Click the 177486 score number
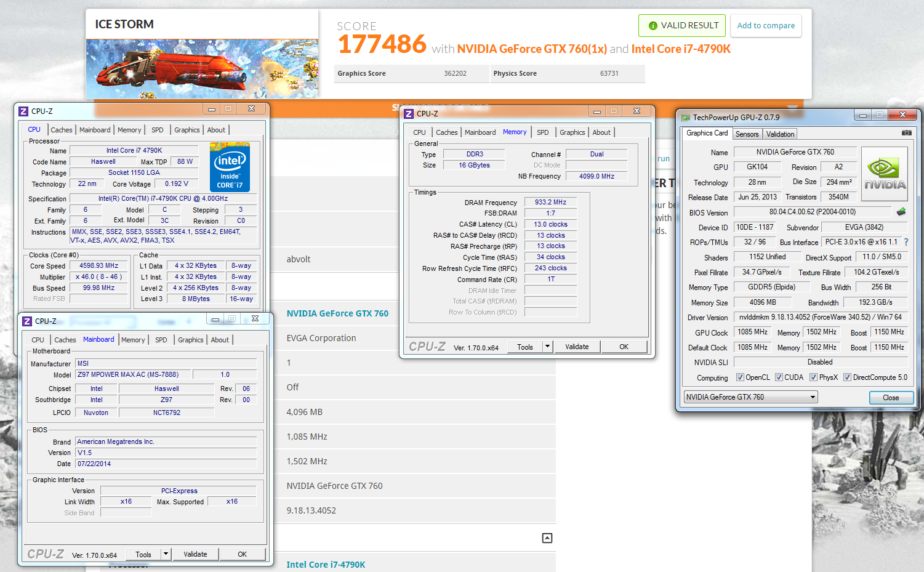Screen dimensions: 924x572 [x=382, y=44]
